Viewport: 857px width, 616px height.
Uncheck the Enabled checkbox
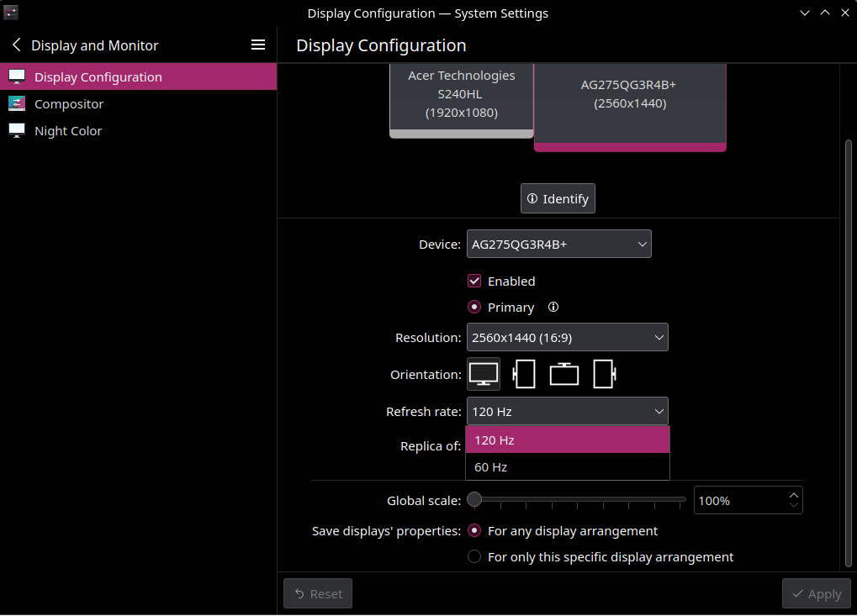click(x=474, y=281)
